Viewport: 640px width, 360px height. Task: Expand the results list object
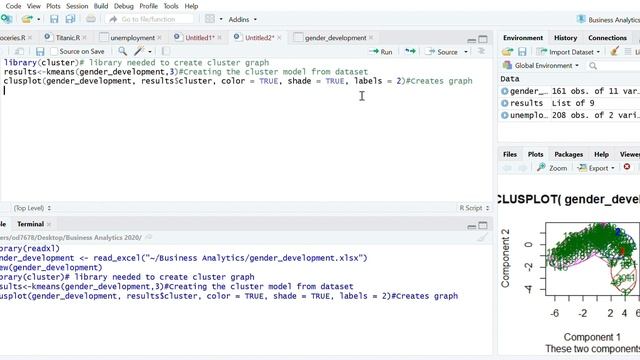pos(504,103)
